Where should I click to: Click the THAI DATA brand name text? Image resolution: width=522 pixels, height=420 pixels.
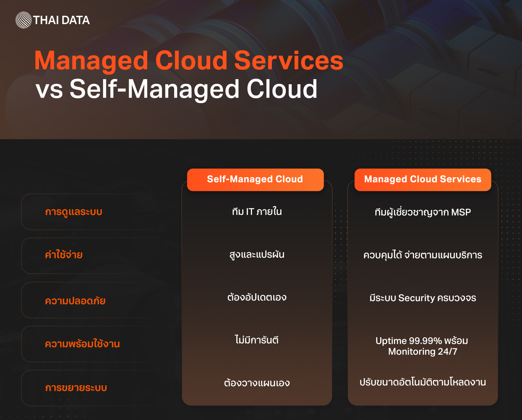click(62, 20)
